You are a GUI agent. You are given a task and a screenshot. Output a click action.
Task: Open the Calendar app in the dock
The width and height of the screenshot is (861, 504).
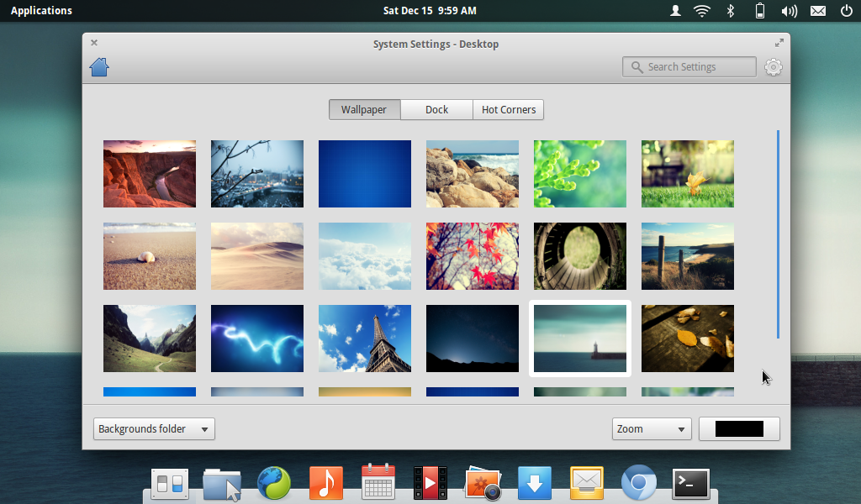(x=378, y=483)
